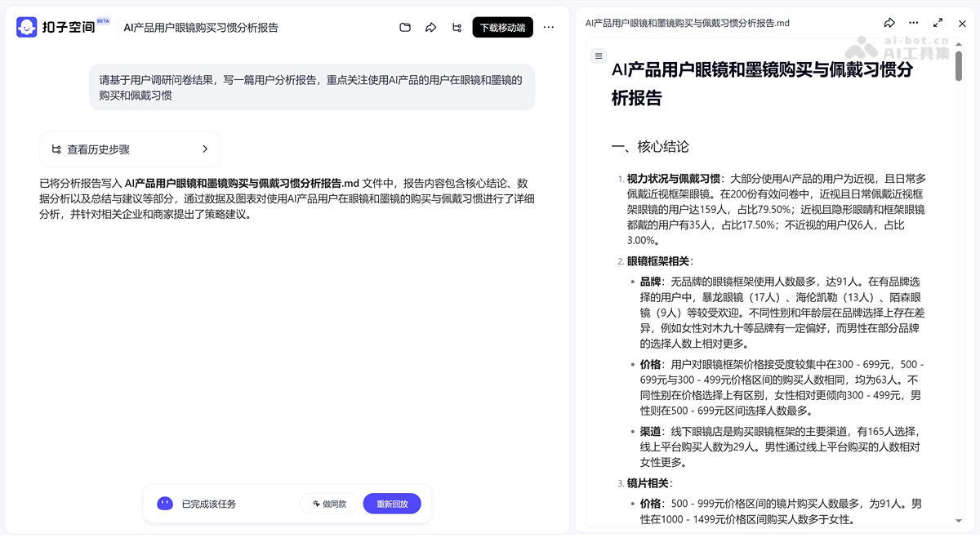980x551 pixels.
Task: Open the preview panel's three-dot more menu
Action: (914, 23)
